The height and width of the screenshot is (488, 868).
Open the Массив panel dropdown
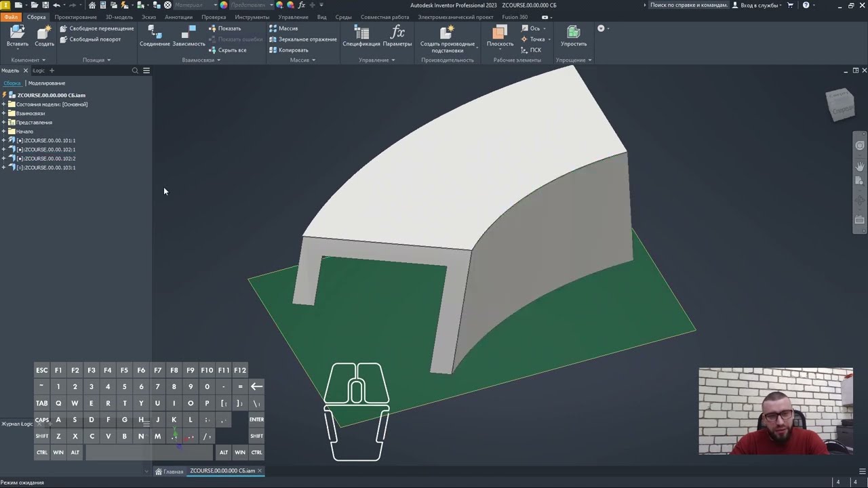[302, 60]
